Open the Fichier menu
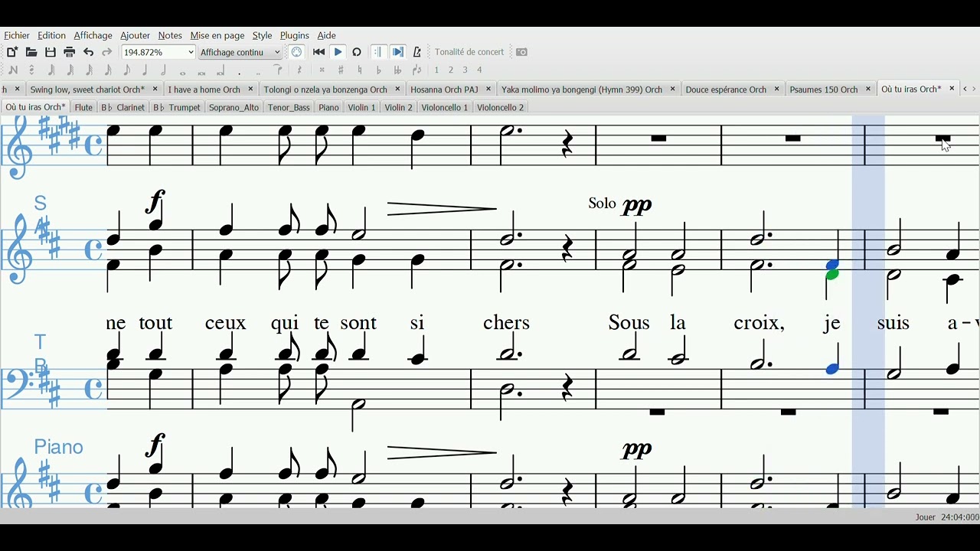The width and height of the screenshot is (980, 551). tap(17, 35)
